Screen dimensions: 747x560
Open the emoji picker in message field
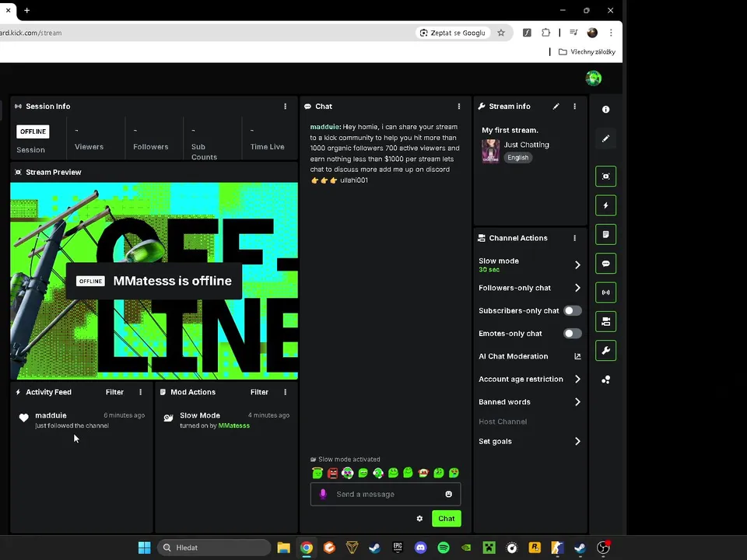448,494
